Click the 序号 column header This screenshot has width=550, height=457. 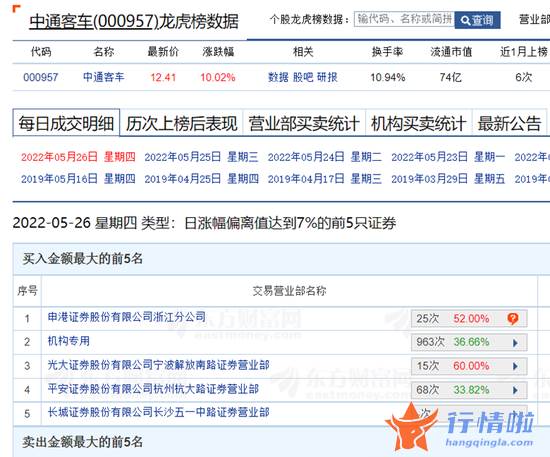point(27,291)
